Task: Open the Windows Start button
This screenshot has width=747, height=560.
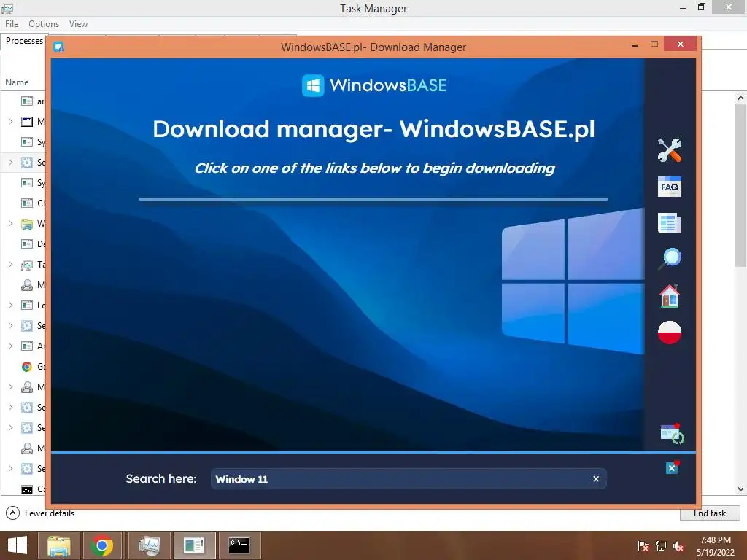Action: pyautogui.click(x=18, y=545)
